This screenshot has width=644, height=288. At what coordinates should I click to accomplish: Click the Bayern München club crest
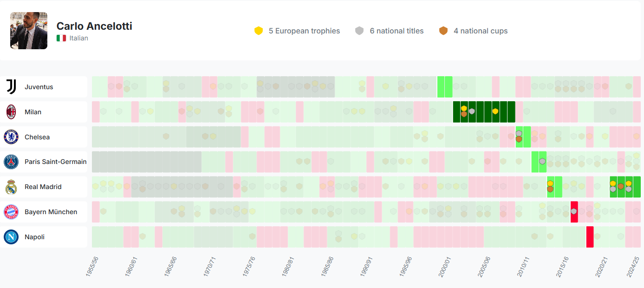[11, 212]
